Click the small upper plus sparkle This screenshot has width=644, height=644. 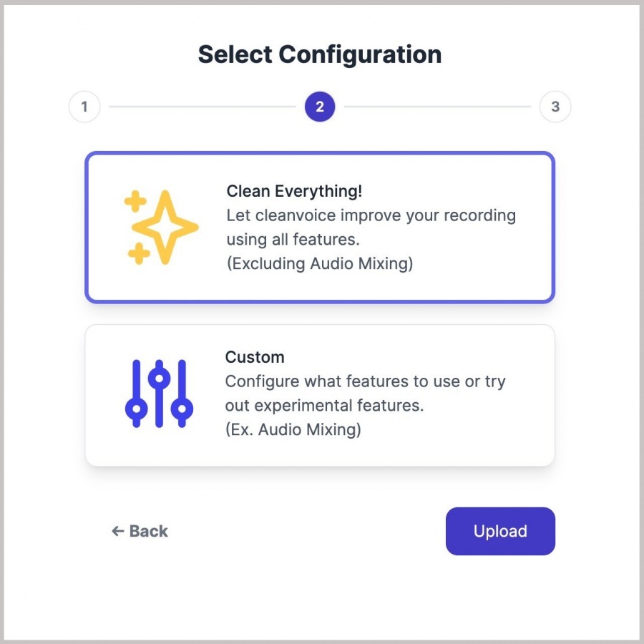(x=135, y=202)
